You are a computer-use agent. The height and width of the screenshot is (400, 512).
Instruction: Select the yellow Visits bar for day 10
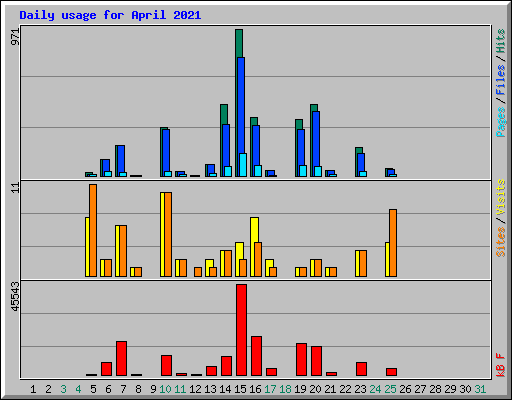pos(162,234)
